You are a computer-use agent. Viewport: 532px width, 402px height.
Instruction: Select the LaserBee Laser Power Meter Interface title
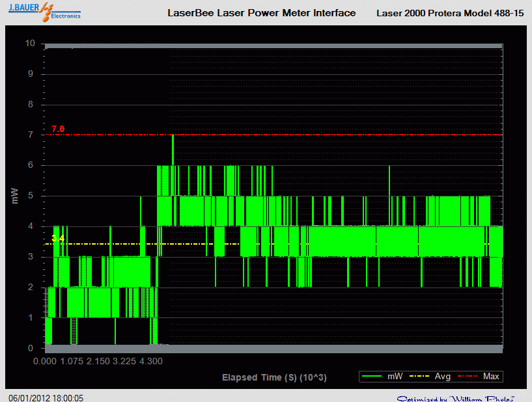pyautogui.click(x=262, y=12)
